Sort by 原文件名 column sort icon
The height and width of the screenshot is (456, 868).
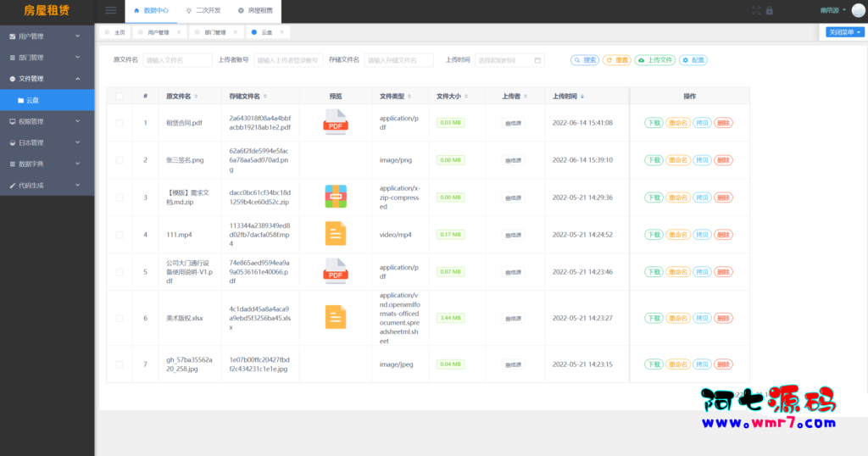[x=196, y=97]
